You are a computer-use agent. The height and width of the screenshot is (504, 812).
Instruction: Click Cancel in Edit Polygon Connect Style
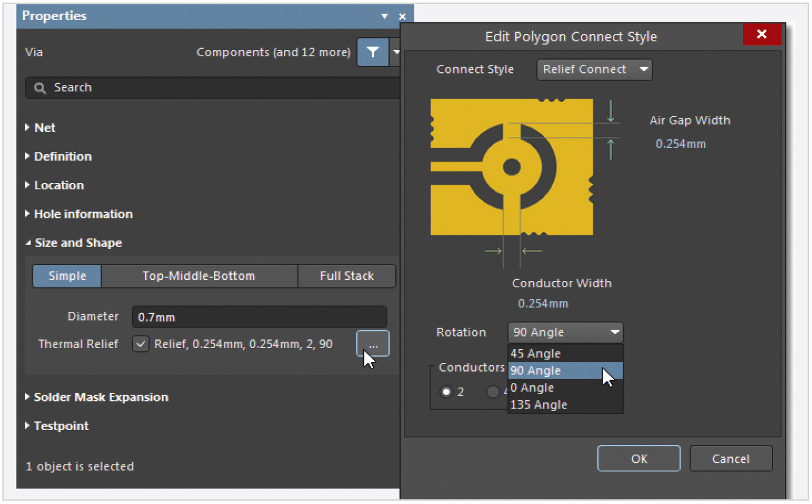click(731, 459)
